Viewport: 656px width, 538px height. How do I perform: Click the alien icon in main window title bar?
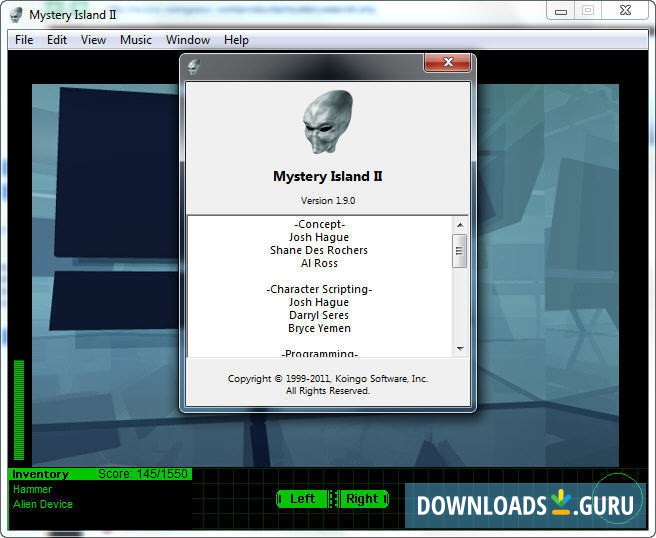pos(16,15)
